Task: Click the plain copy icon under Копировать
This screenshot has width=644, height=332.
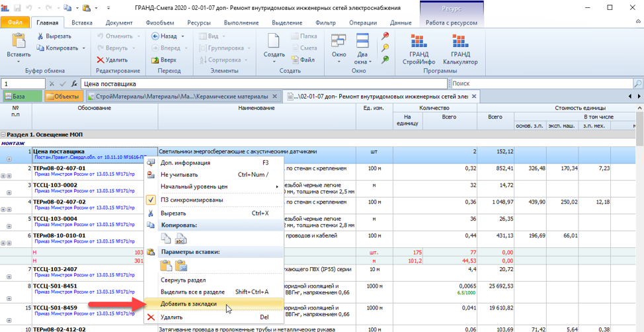Action: point(165,238)
